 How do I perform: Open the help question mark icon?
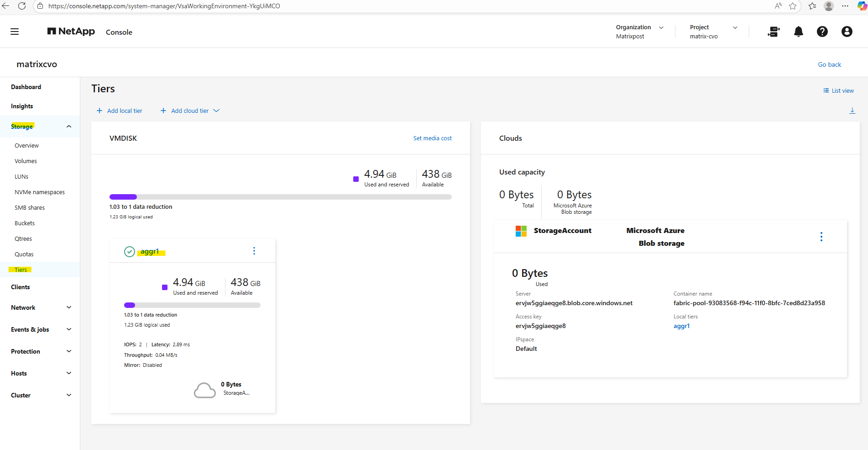pos(822,32)
